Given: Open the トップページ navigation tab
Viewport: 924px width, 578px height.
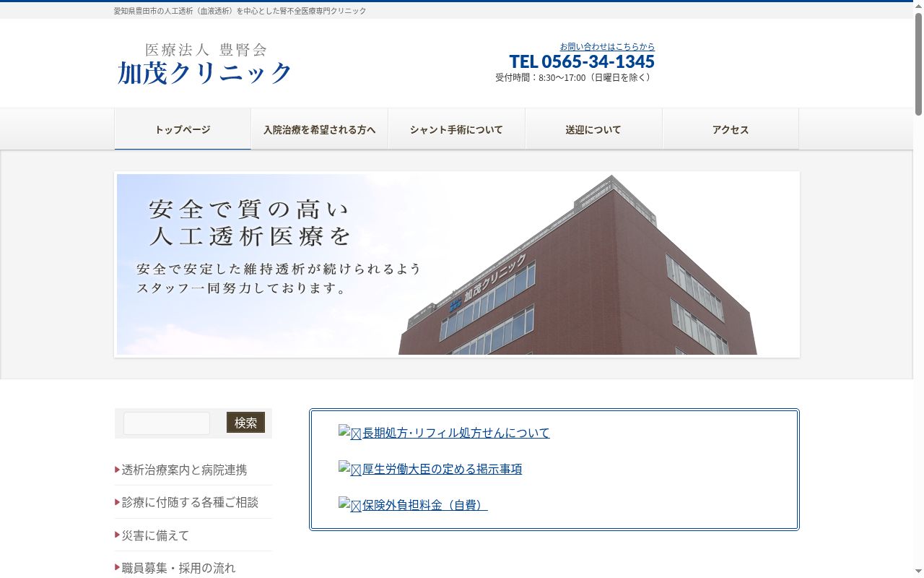Looking at the screenshot, I should 183,129.
